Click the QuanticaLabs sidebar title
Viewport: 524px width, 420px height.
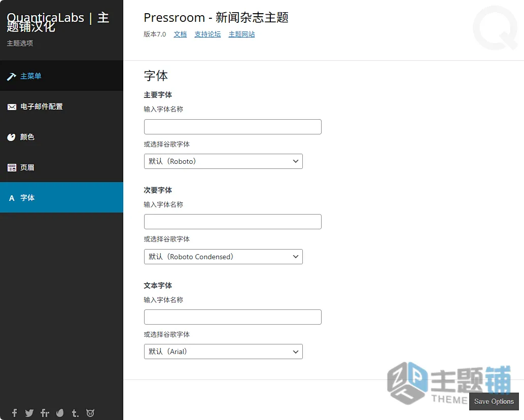click(x=58, y=22)
